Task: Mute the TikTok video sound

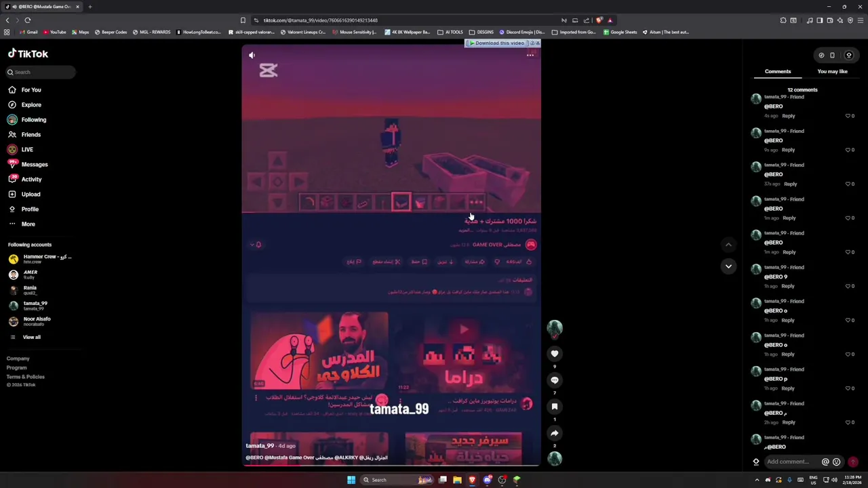Action: coord(252,56)
